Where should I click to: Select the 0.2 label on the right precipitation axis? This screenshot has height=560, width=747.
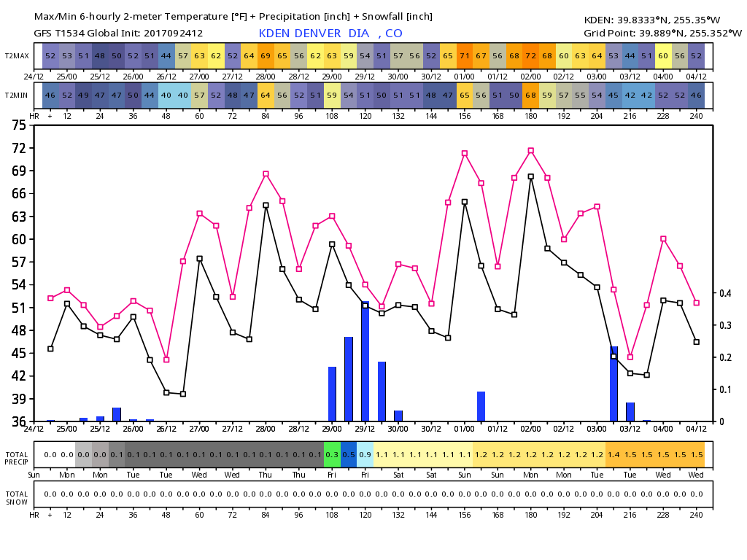(x=725, y=357)
